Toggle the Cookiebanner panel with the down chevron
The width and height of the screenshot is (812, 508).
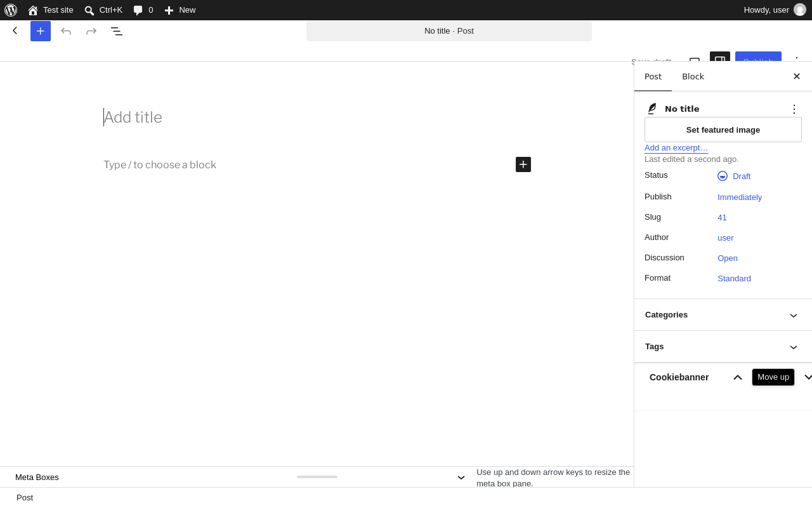(x=808, y=377)
